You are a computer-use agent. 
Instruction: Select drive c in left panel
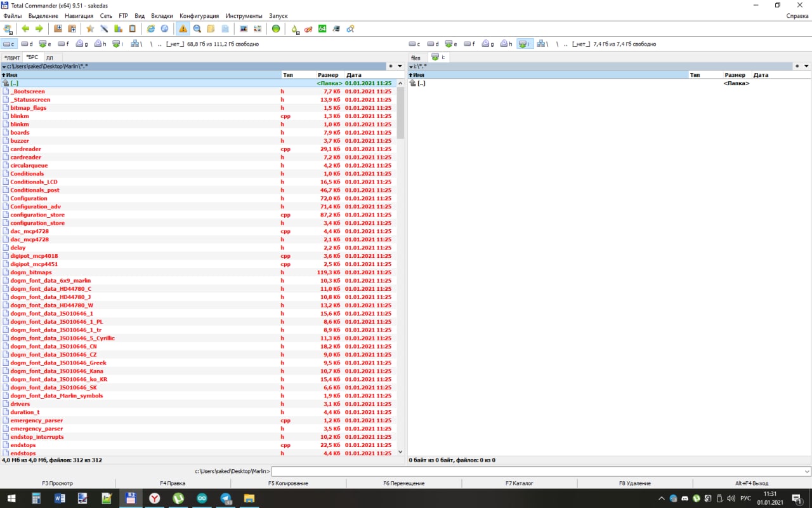(9, 44)
